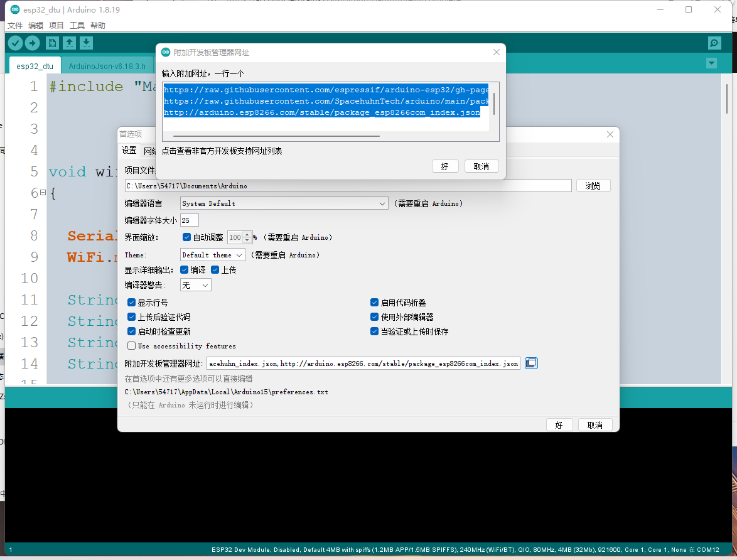The height and width of the screenshot is (560, 737).
Task: Open the 编辑 menu
Action: coord(36,25)
